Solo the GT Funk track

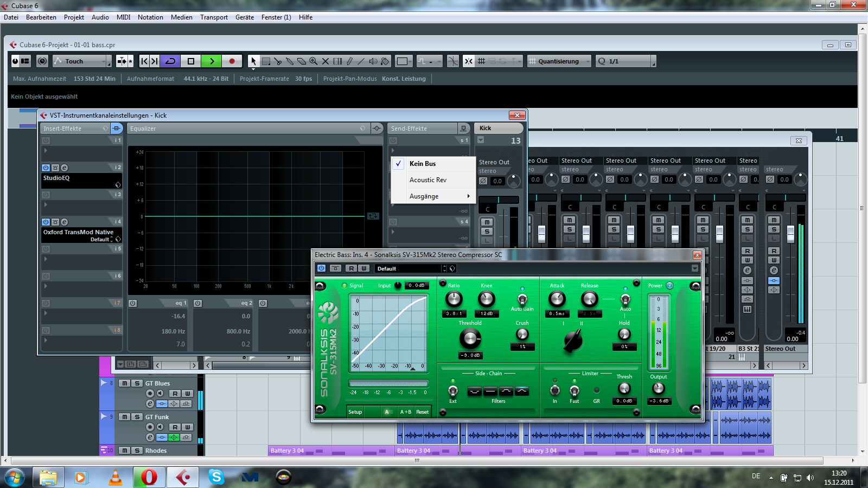137,417
